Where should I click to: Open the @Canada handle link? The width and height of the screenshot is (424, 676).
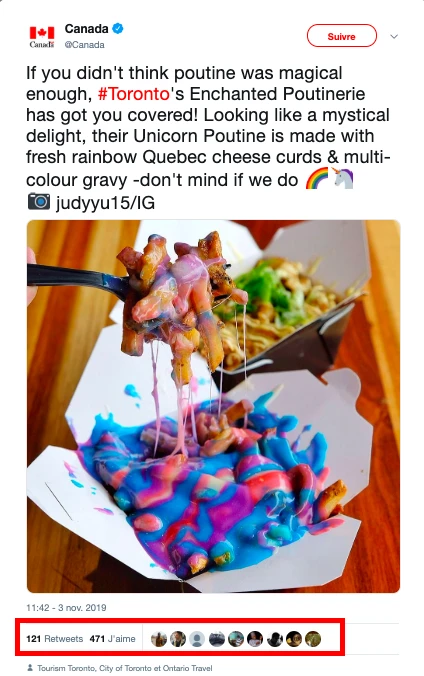pyautogui.click(x=85, y=45)
